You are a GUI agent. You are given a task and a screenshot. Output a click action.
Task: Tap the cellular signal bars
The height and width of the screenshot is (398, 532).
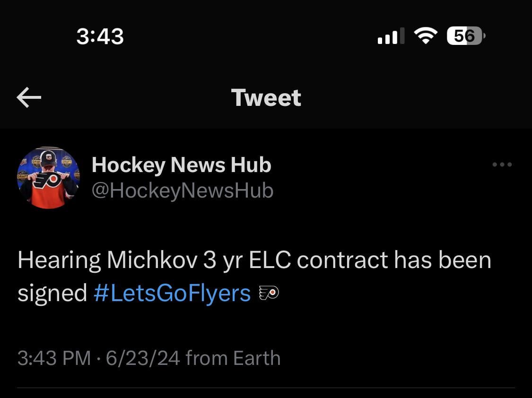(x=391, y=36)
